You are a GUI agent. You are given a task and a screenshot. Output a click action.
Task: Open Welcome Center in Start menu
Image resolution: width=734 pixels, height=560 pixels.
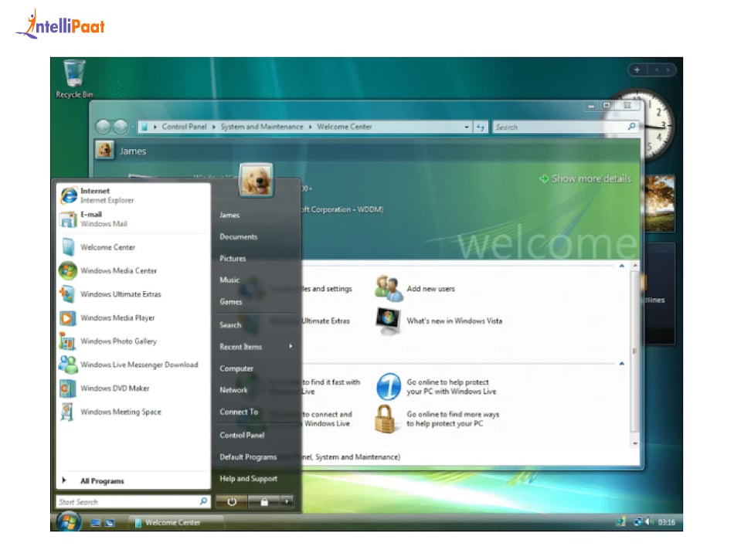pyautogui.click(x=132, y=247)
